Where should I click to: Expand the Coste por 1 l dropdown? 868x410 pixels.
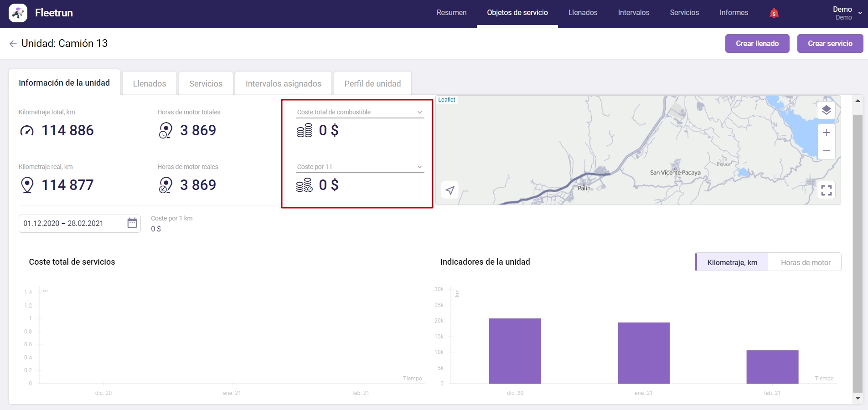[419, 167]
